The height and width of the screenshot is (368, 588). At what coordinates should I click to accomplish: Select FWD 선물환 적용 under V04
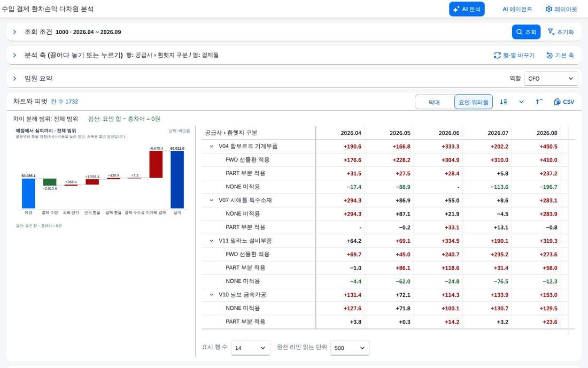(247, 160)
